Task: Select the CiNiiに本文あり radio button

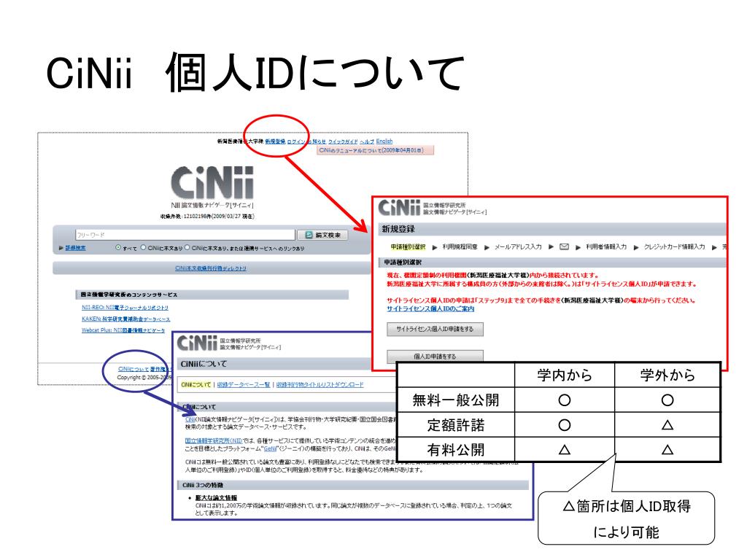Action: (x=143, y=248)
